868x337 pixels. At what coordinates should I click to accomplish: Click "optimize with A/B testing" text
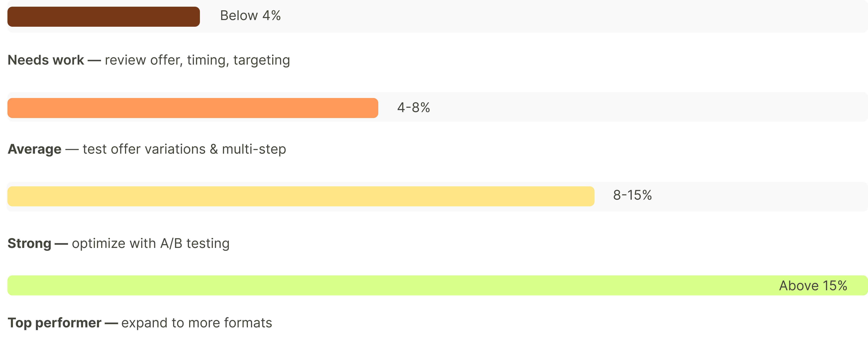pos(151,243)
